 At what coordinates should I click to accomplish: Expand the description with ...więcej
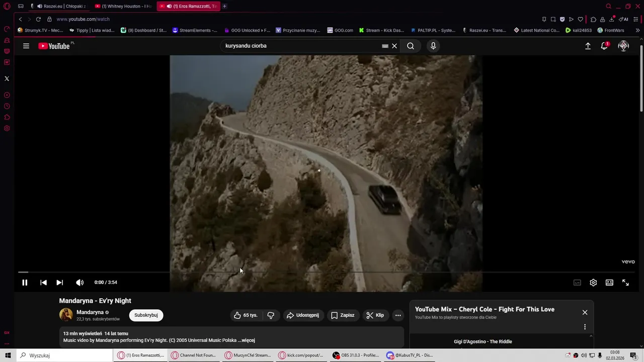[247, 340]
